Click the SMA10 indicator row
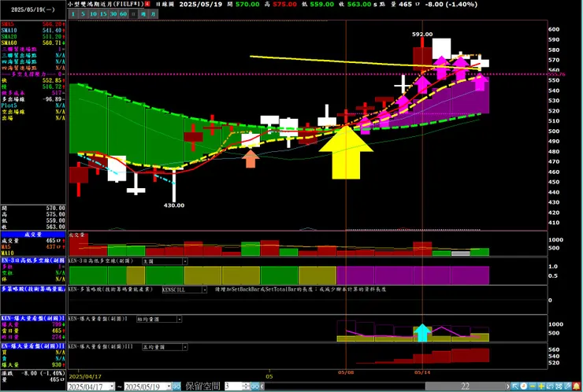Screen dimensions: 583x392 coord(33,30)
